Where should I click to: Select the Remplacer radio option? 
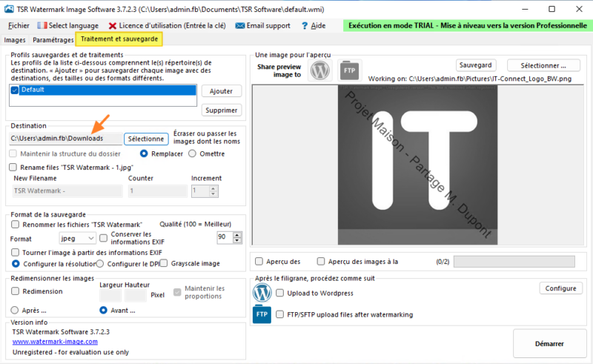144,153
